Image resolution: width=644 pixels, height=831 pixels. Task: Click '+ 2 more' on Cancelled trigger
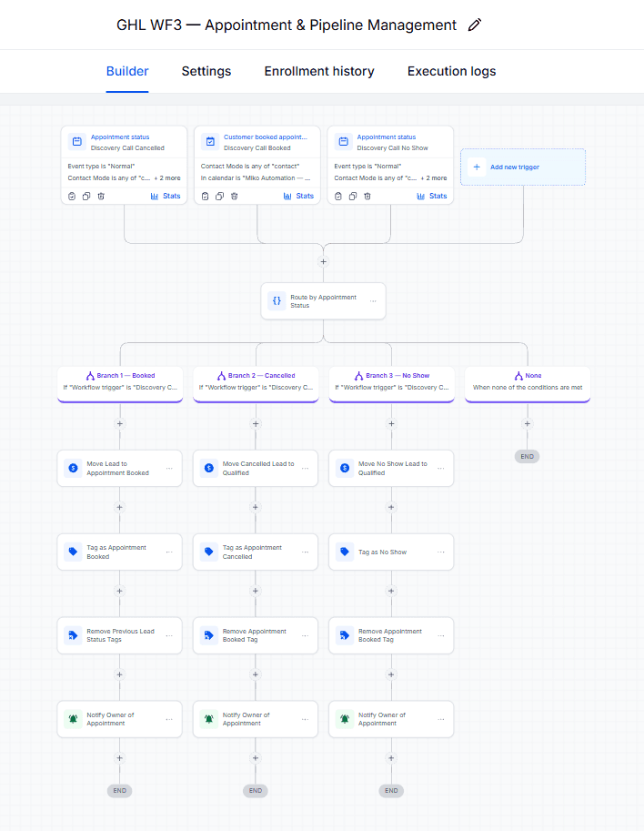click(x=167, y=178)
